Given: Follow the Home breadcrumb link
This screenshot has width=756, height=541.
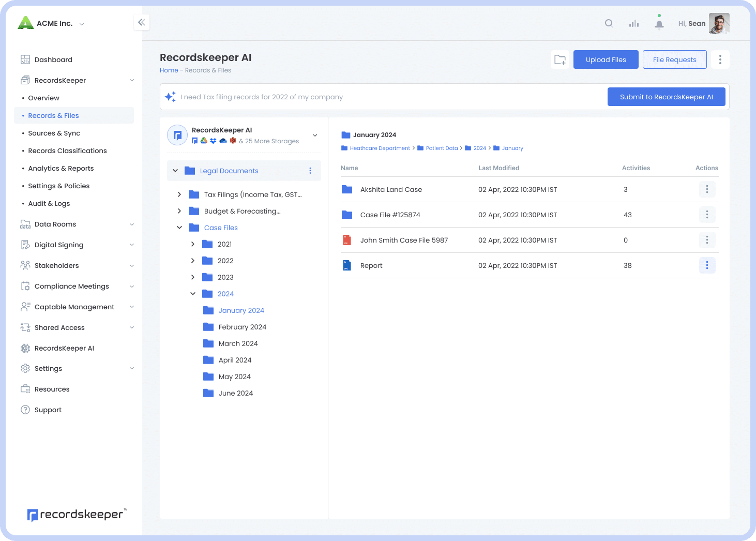Looking at the screenshot, I should pyautogui.click(x=169, y=70).
